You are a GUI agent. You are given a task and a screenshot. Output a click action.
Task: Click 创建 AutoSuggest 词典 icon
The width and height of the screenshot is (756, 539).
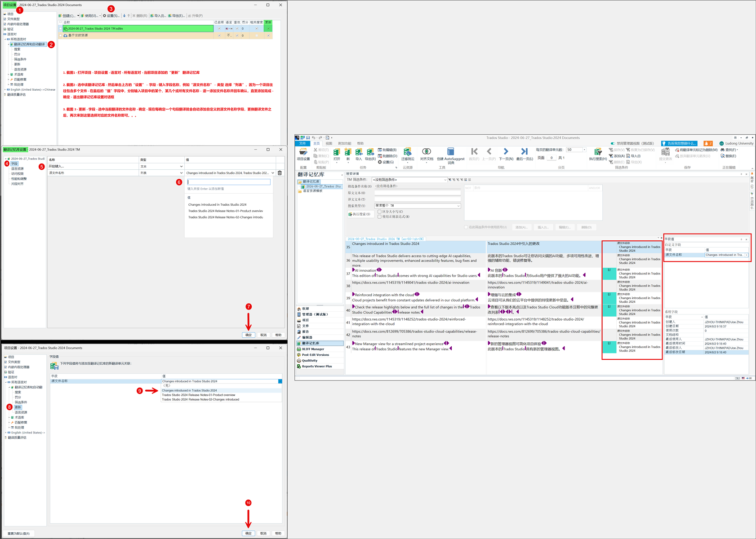451,155
